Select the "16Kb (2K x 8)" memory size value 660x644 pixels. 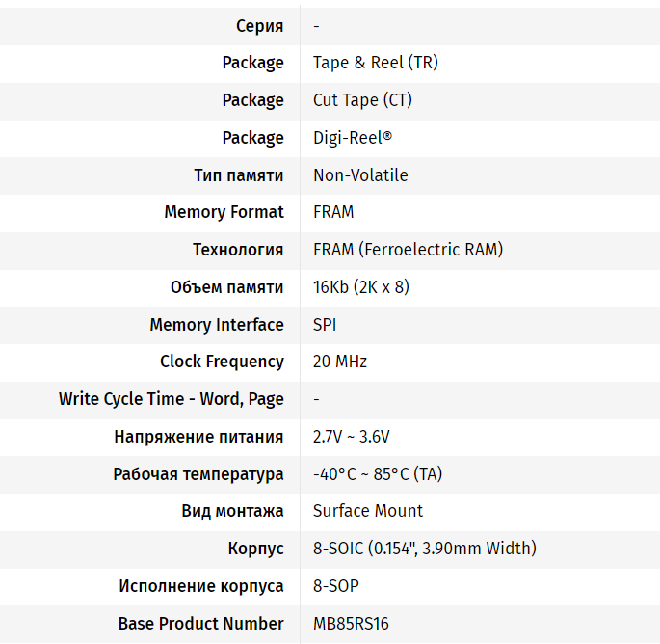(361, 287)
